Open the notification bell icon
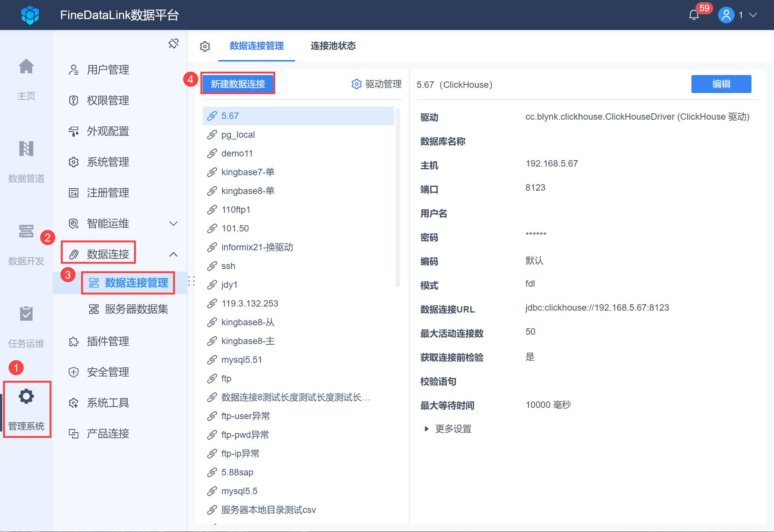The width and height of the screenshot is (774, 532). pyautogui.click(x=694, y=15)
